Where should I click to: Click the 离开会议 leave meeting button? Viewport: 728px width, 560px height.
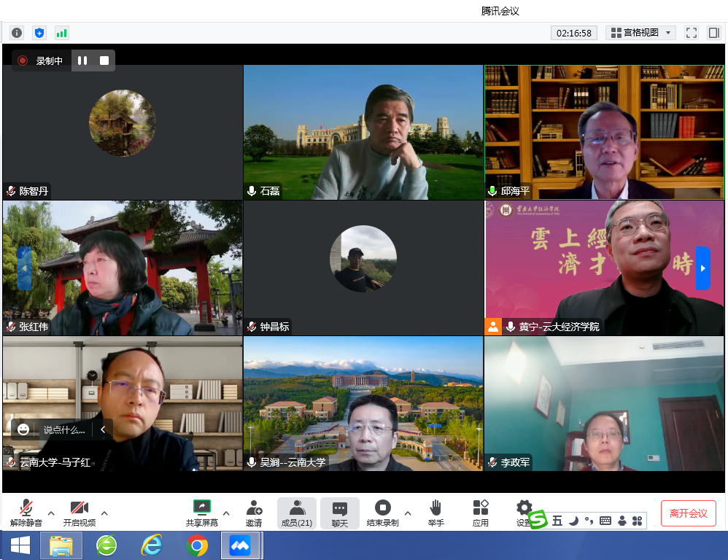point(688,513)
